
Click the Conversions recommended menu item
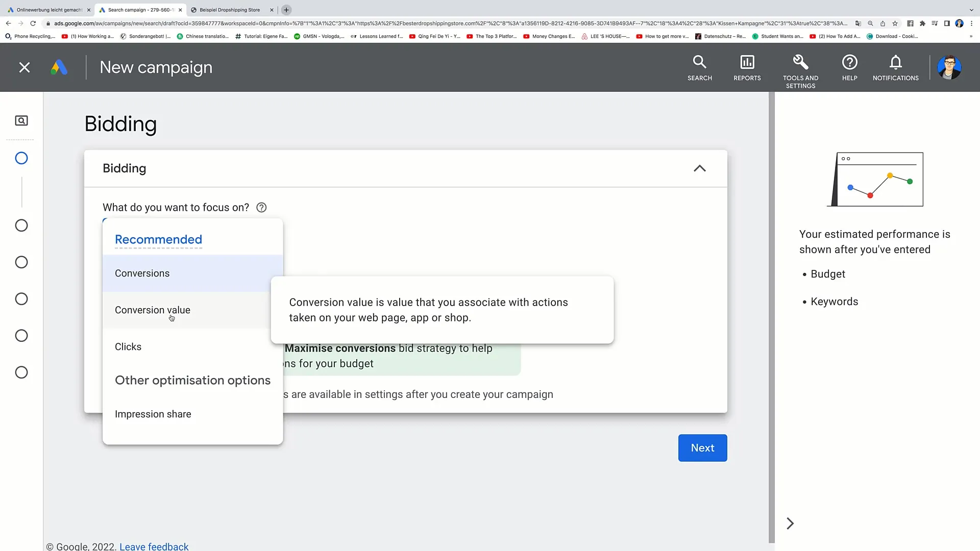click(142, 272)
